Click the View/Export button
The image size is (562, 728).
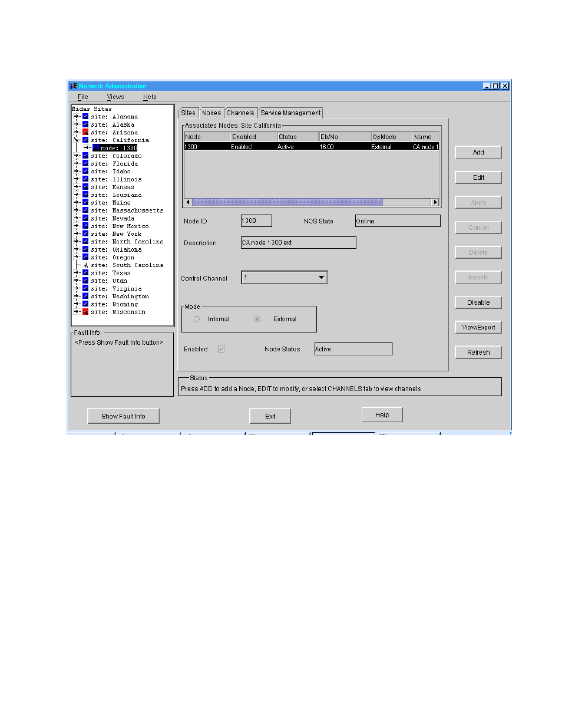point(478,327)
